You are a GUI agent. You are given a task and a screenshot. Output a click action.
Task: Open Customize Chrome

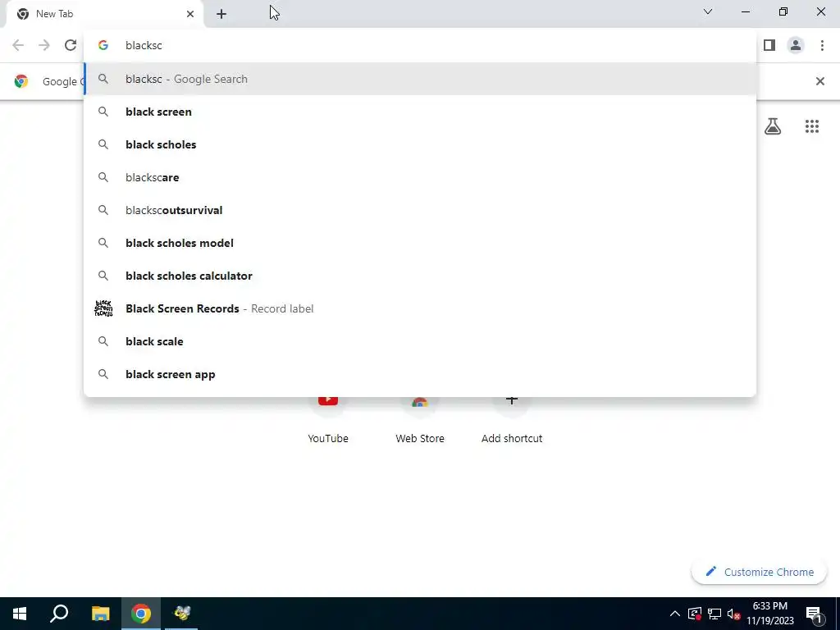759,572
